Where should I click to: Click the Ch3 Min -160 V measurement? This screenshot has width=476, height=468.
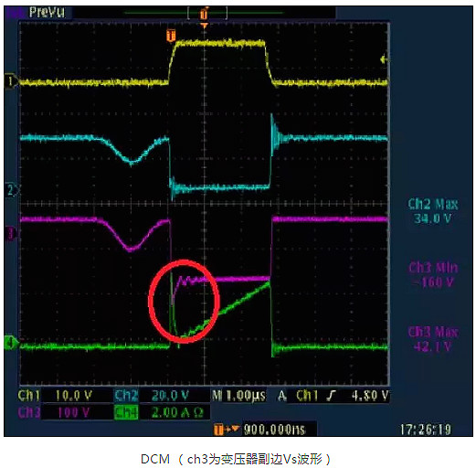(432, 275)
